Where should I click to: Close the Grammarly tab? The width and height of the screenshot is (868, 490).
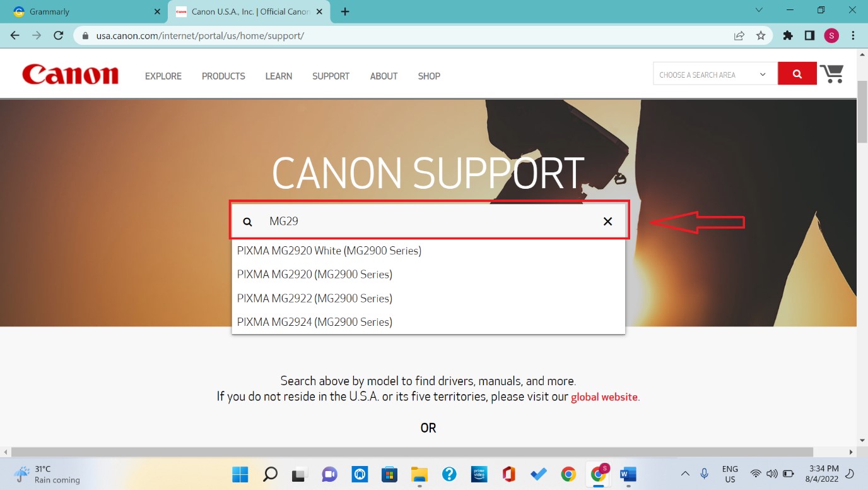(157, 11)
